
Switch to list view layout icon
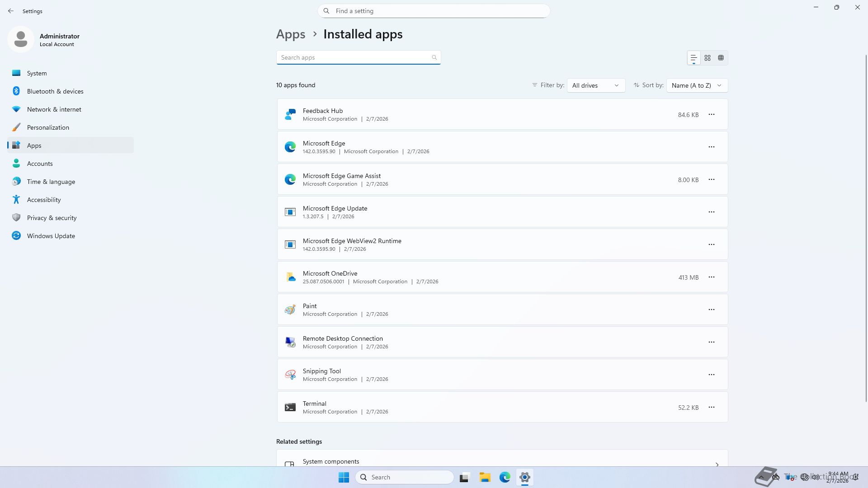(x=693, y=58)
